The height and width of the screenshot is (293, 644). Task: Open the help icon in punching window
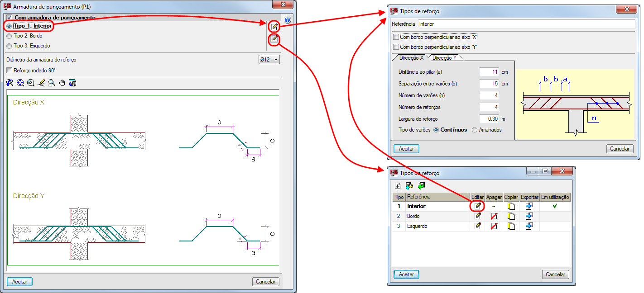coord(287,20)
